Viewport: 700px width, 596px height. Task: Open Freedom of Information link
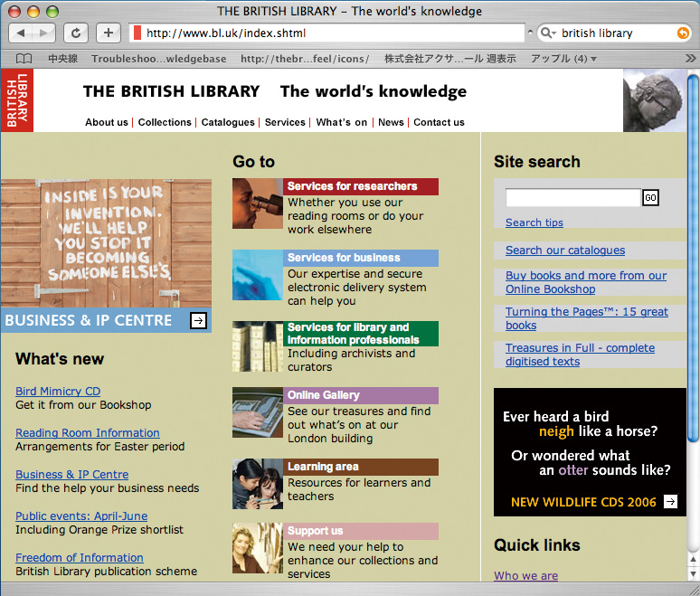pyautogui.click(x=80, y=557)
